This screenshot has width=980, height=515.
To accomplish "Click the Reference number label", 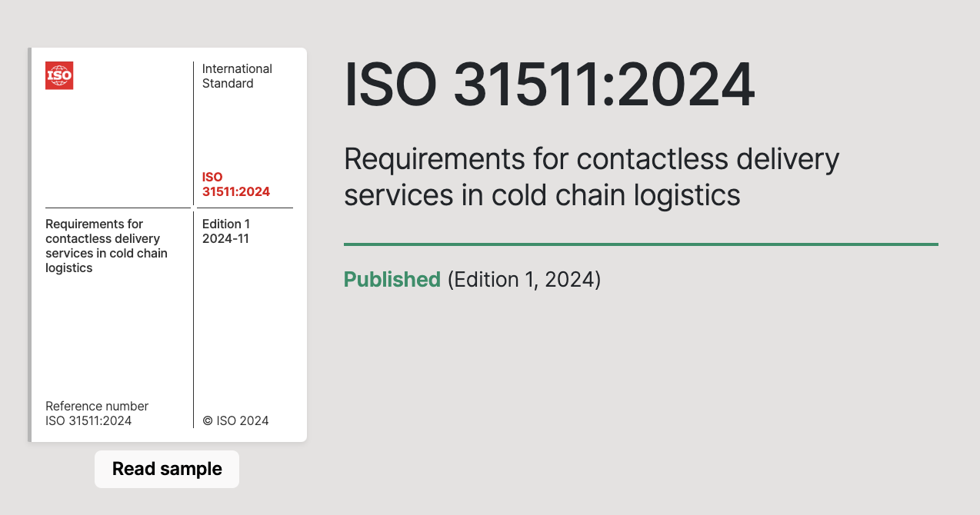I will point(97,406).
